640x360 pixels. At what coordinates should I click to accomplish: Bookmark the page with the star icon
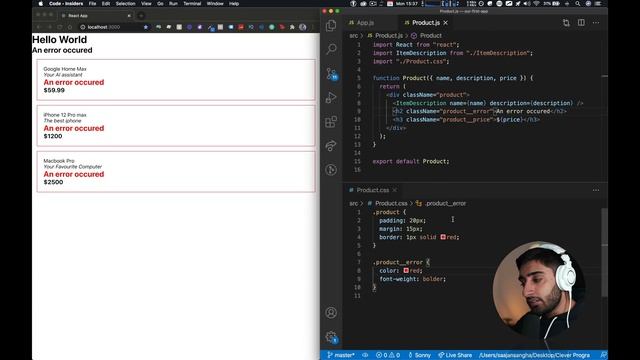pos(146,27)
